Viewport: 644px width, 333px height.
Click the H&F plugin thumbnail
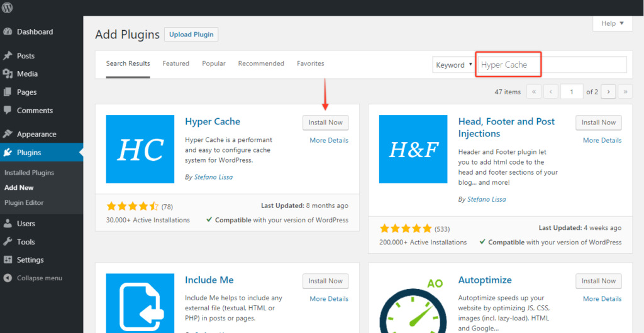(413, 149)
